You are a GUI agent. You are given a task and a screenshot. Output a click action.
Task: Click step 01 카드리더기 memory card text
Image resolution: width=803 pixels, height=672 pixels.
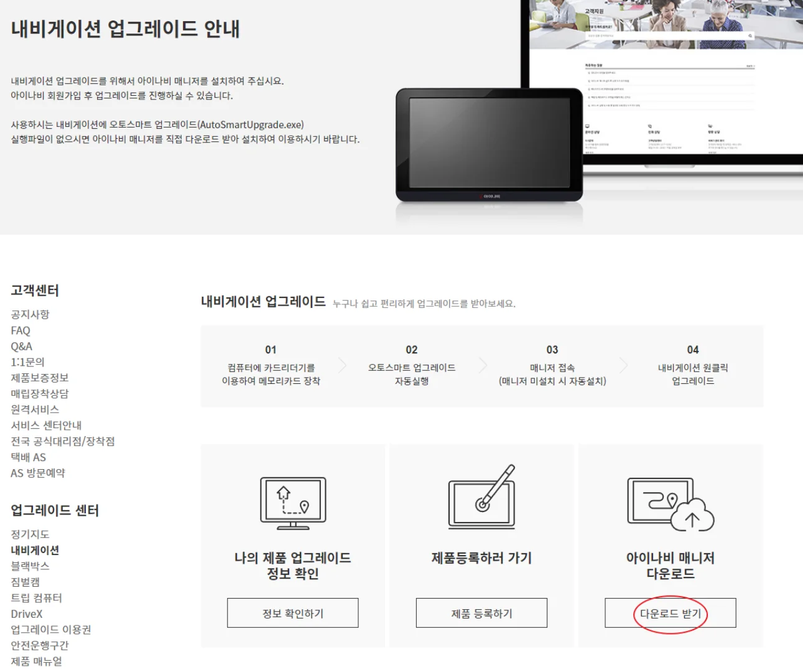[x=271, y=374]
